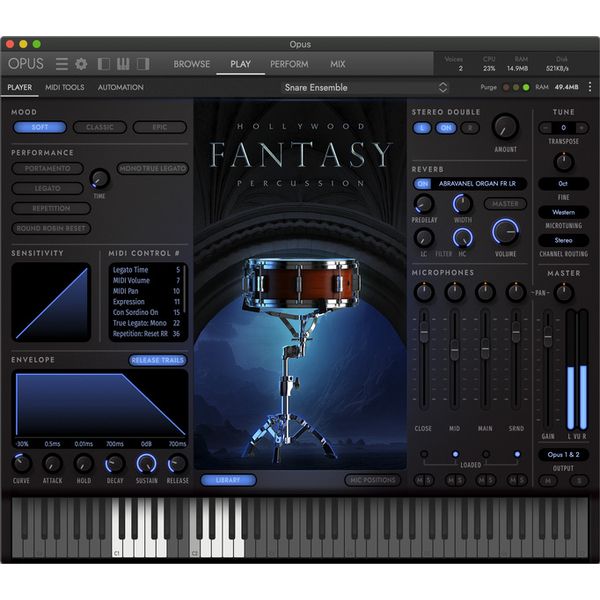Select Stereo Double R channel
This screenshot has height=600, width=600.
pyautogui.click(x=470, y=128)
